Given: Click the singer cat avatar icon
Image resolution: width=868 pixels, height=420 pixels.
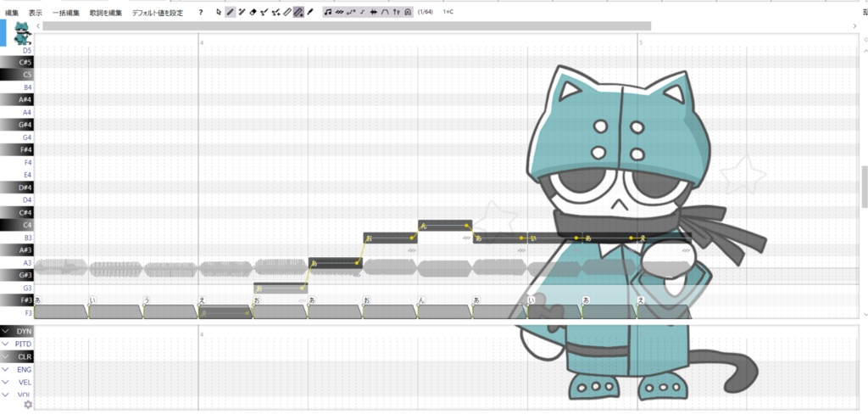Looking at the screenshot, I should click(21, 33).
